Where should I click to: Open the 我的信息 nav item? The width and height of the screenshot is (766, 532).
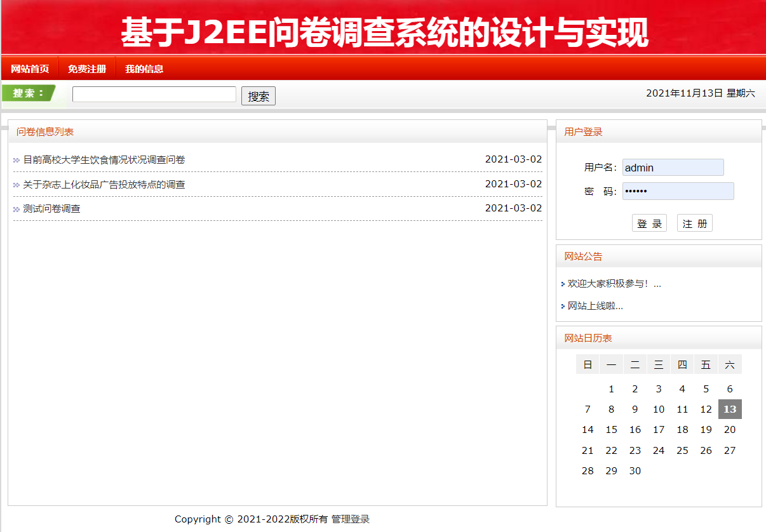coord(144,69)
